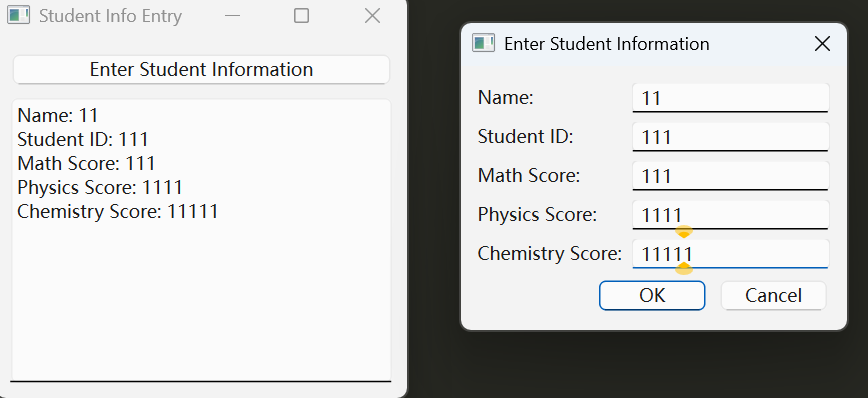The image size is (868, 398).
Task: Click the Student Info Entry window title text
Action: click(110, 16)
